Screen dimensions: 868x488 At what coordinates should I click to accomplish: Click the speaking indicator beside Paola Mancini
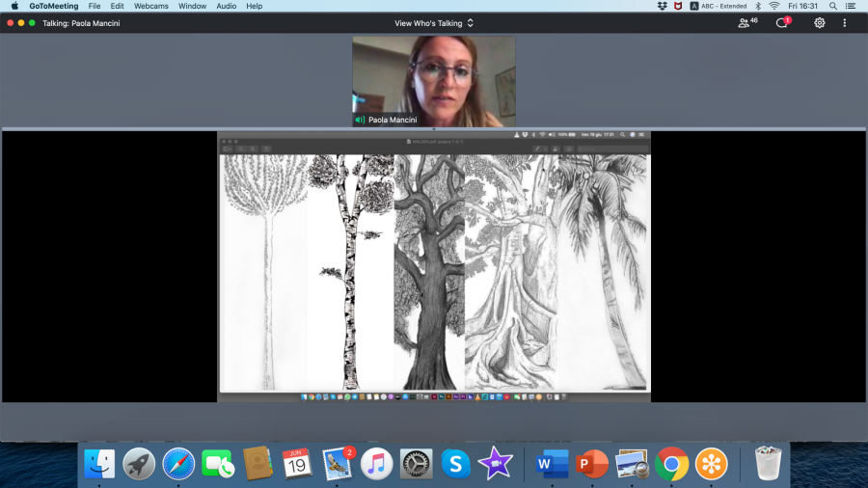click(x=360, y=120)
